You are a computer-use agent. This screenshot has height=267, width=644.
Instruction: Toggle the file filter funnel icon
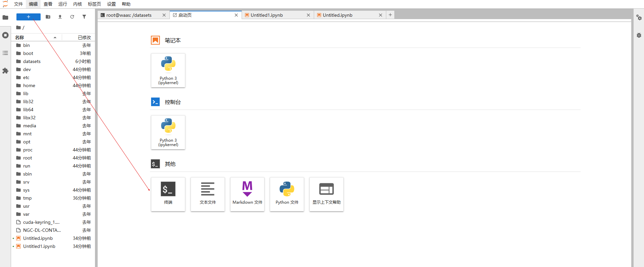(x=84, y=17)
